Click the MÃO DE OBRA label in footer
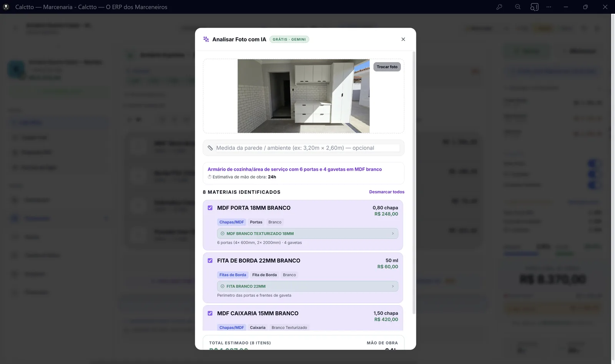The width and height of the screenshot is (615, 364). (382, 343)
